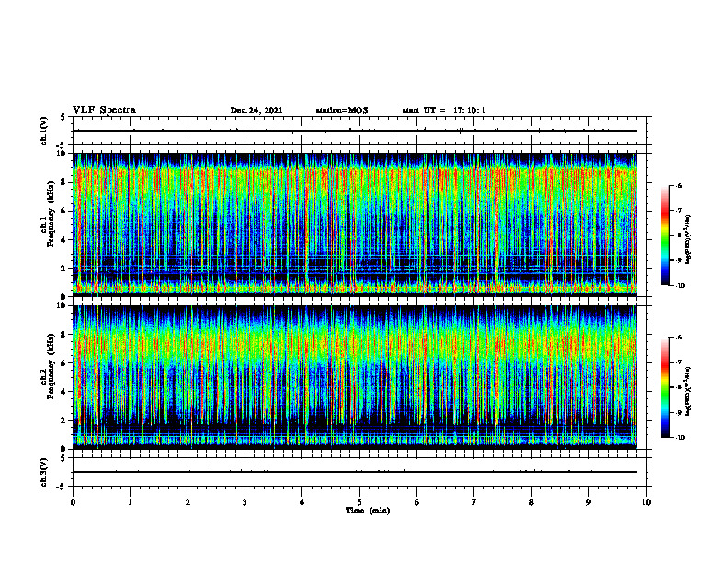The image size is (728, 563).
Task: Click the "-10" tick on ch.1 colorbar
Action: click(679, 286)
